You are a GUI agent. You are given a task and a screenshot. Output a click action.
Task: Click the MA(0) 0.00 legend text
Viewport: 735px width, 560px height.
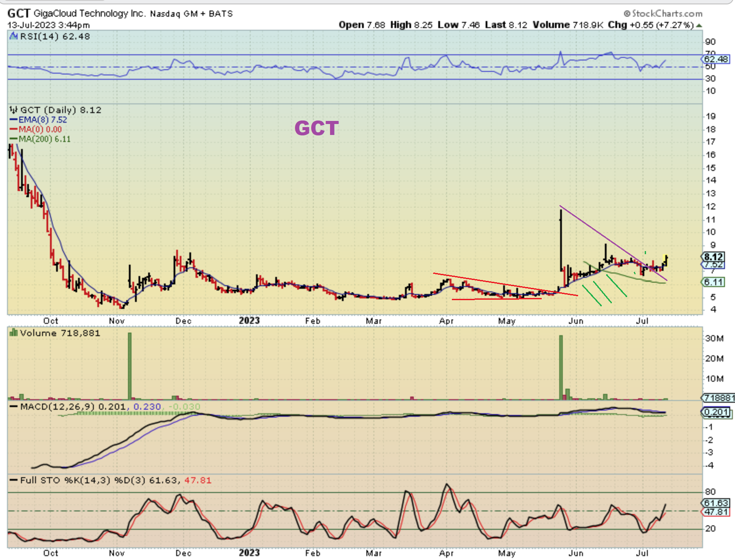(40, 129)
